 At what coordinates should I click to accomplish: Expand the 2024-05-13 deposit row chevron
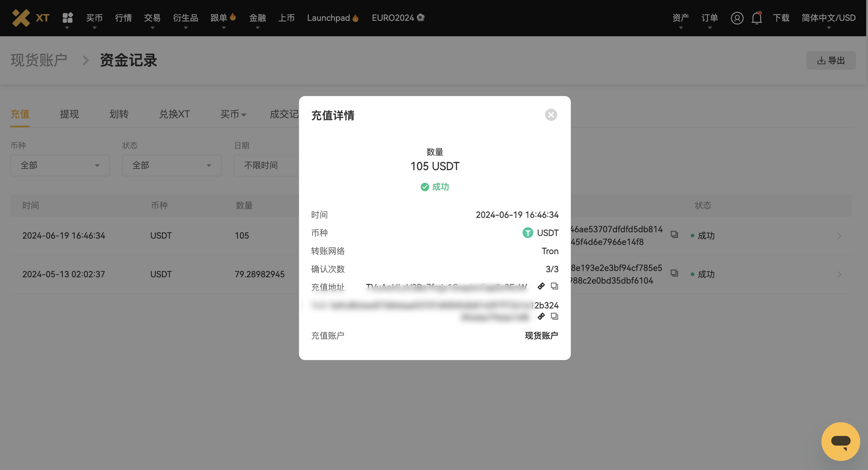pyautogui.click(x=839, y=274)
